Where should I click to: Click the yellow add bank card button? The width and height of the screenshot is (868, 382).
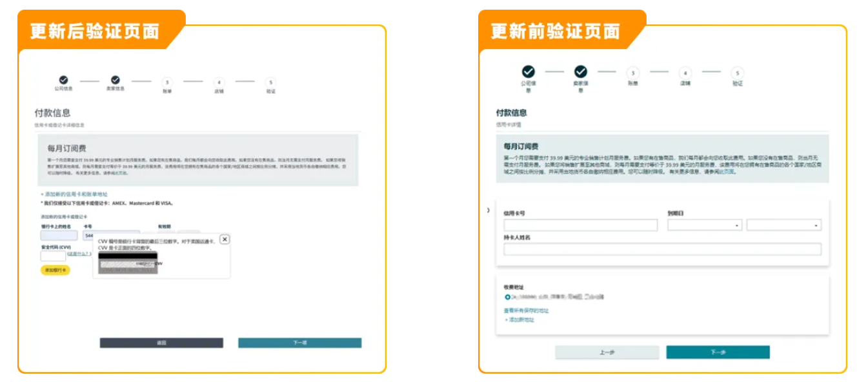click(x=56, y=270)
